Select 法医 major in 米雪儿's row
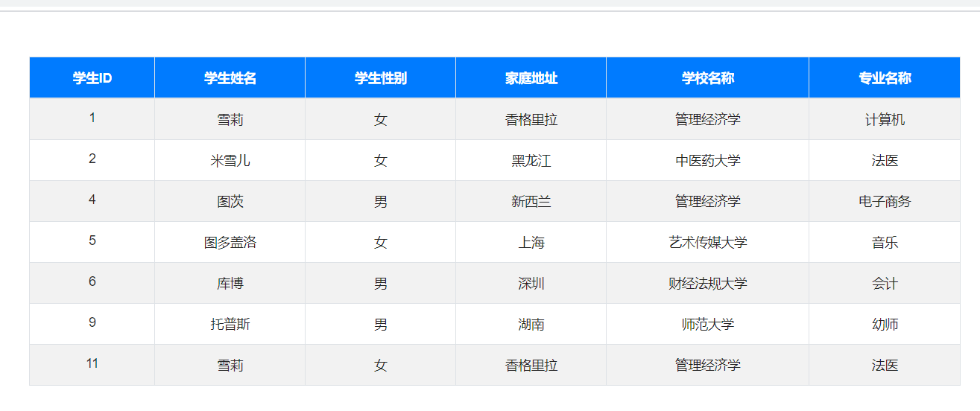This screenshot has height=411, width=980. coord(885,160)
